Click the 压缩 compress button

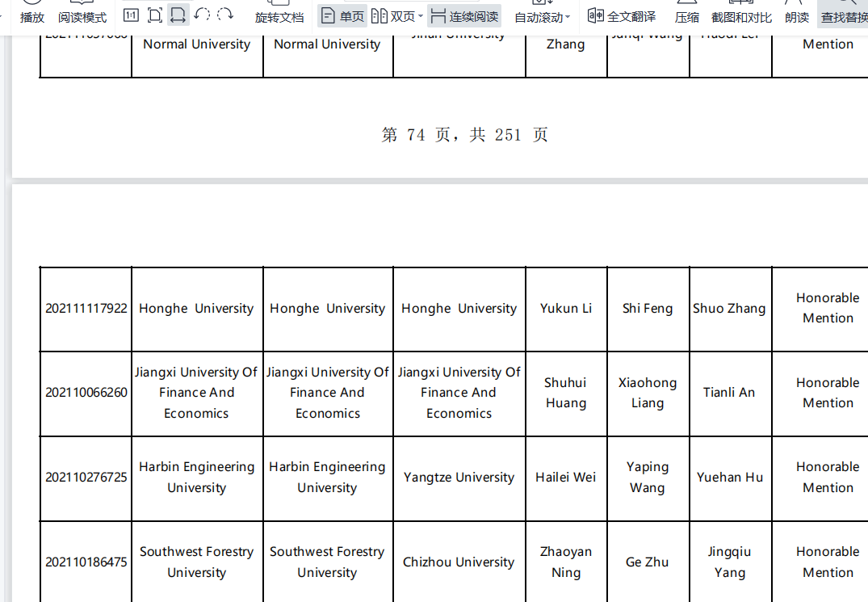(x=687, y=13)
